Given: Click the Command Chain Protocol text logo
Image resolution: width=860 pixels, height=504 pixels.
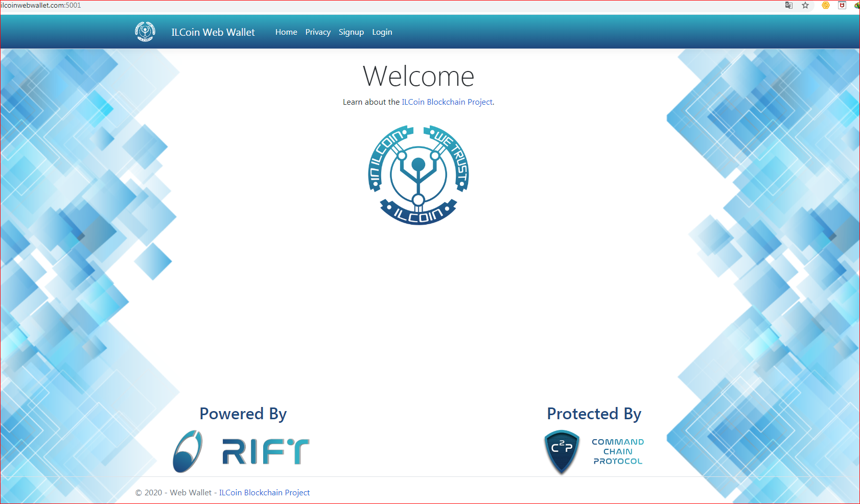Looking at the screenshot, I should point(618,451).
